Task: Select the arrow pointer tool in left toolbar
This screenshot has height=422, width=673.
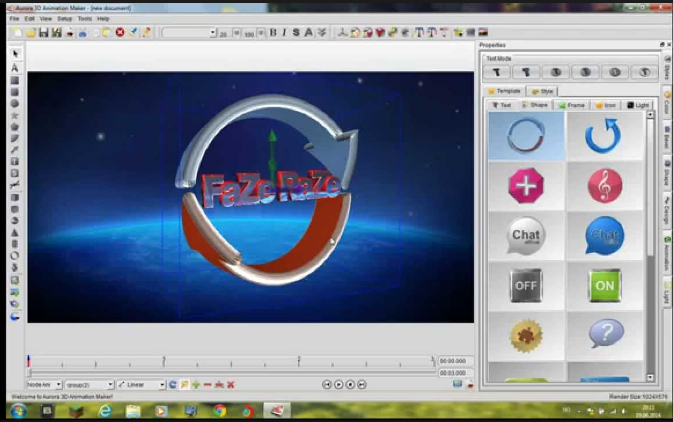Action: tap(15, 54)
